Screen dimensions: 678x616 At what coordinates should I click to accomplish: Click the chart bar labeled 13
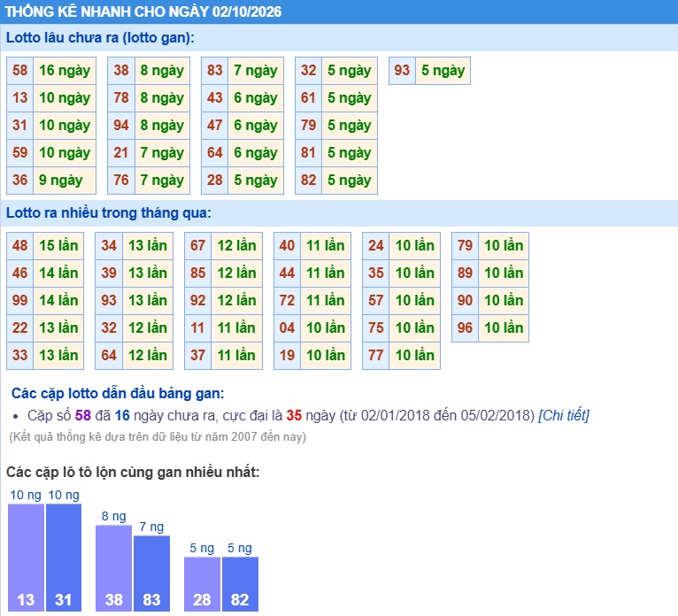click(x=26, y=558)
